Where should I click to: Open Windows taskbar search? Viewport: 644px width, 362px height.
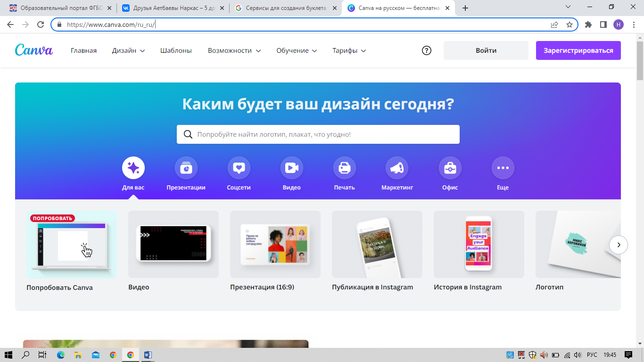pyautogui.click(x=26, y=355)
